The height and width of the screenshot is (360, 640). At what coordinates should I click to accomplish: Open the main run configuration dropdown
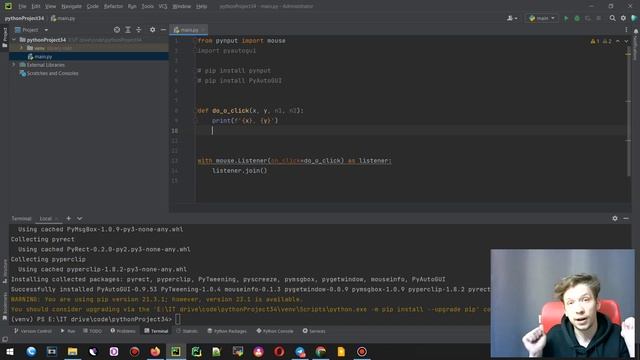point(542,18)
